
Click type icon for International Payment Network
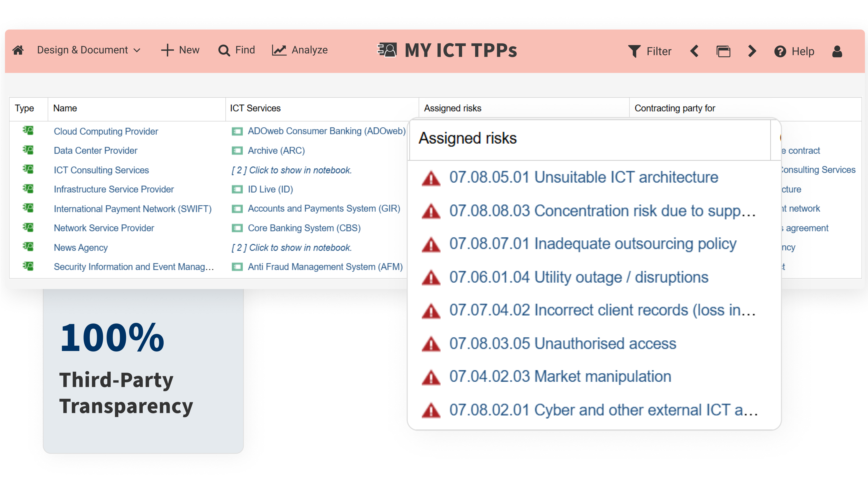pos(28,208)
